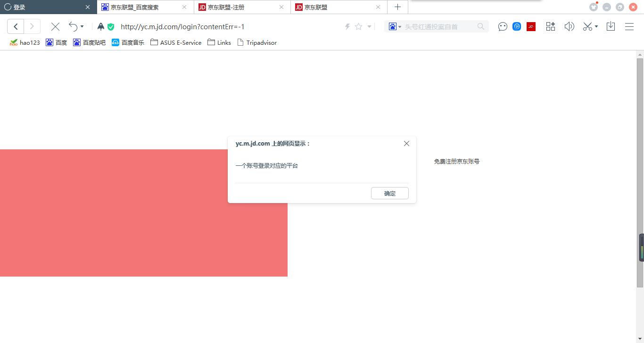Click the green security shield icon

[x=111, y=26]
